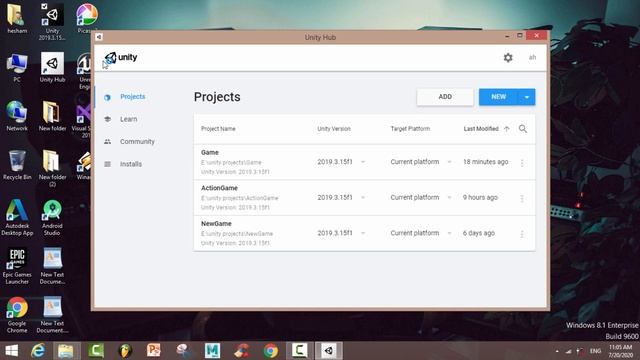Select the Unity 2019.3.15 desktop shortcut
This screenshot has height=360, width=640.
click(x=52, y=21)
